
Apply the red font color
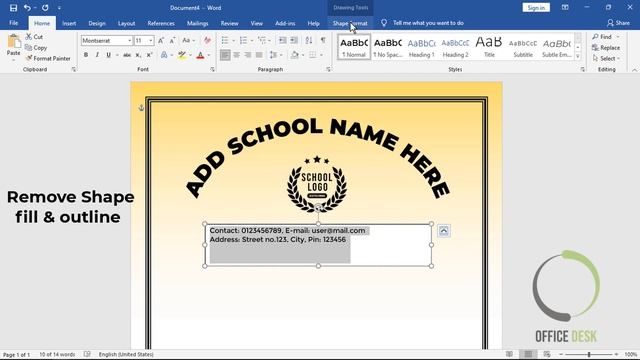[200, 55]
